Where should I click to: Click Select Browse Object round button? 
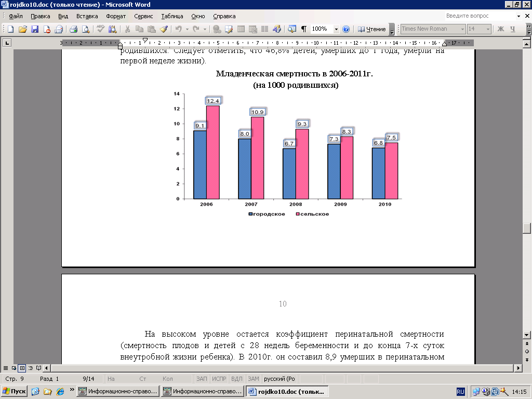[527, 352]
